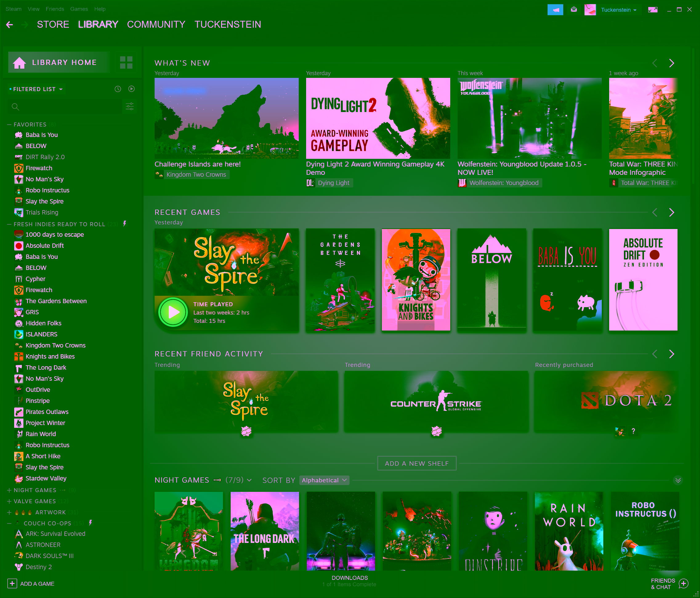The image size is (700, 598).
Task: Previous arrow in Recent Friend Activity
Action: point(655,354)
